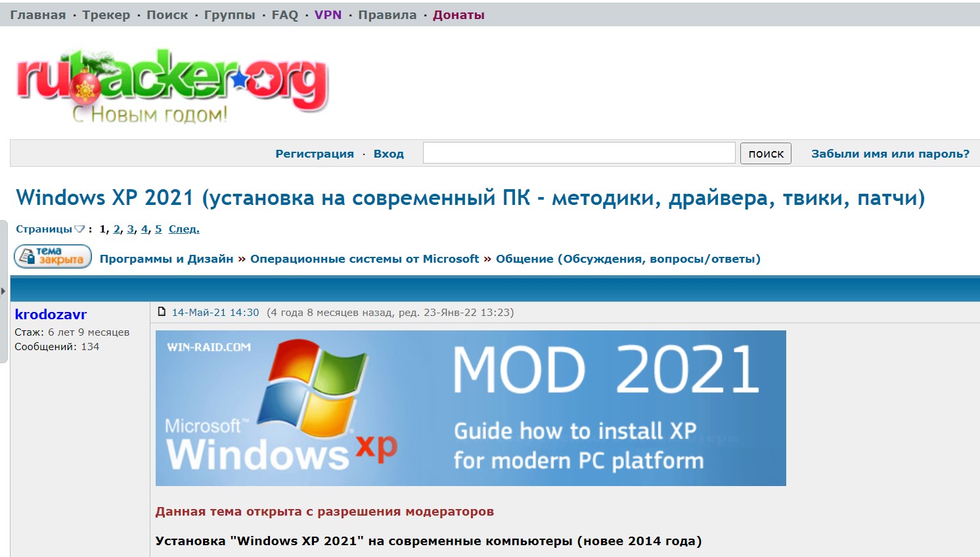This screenshot has height=557, width=980.
Task: Expand the left sidebar handle arrow
Action: point(3,291)
